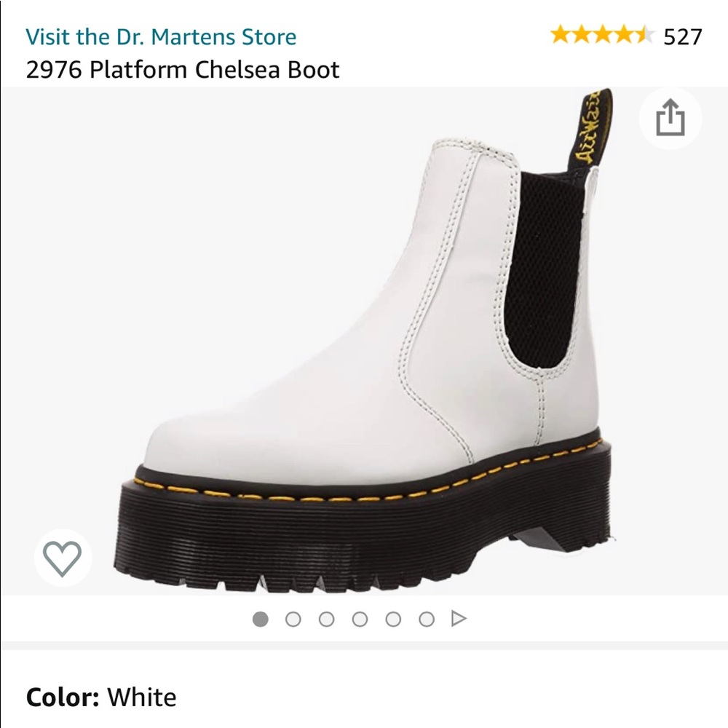Viewport: 728px width, 728px height.
Task: Activate the filled carousel position indicator
Action: click(261, 620)
